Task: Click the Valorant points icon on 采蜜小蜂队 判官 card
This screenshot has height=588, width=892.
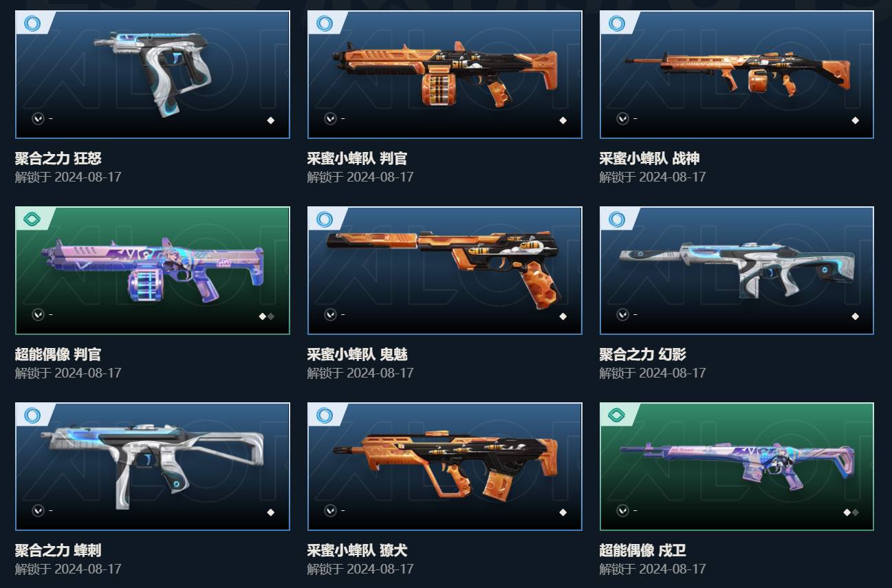Action: coord(330,118)
